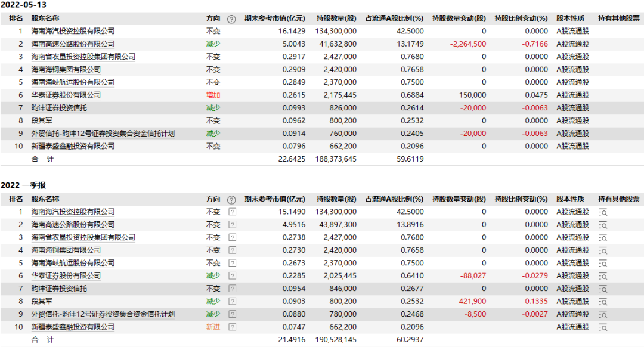Click the 股本性质 header in the 2022-05-13 table
The width and height of the screenshot is (644, 347).
click(571, 18)
